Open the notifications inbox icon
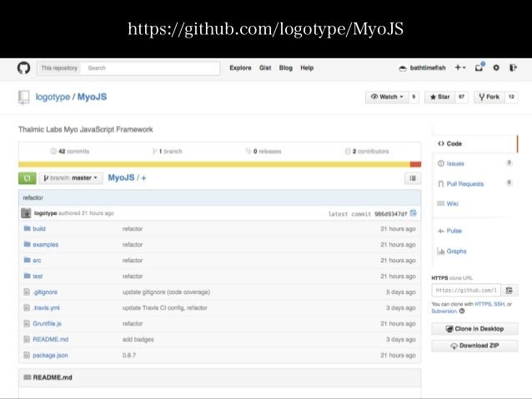The width and height of the screenshot is (532, 399). [479, 67]
